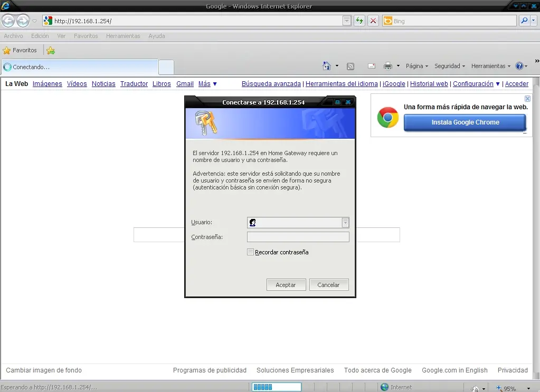Select the Conectando tab
540x392 pixels.
(x=80, y=67)
